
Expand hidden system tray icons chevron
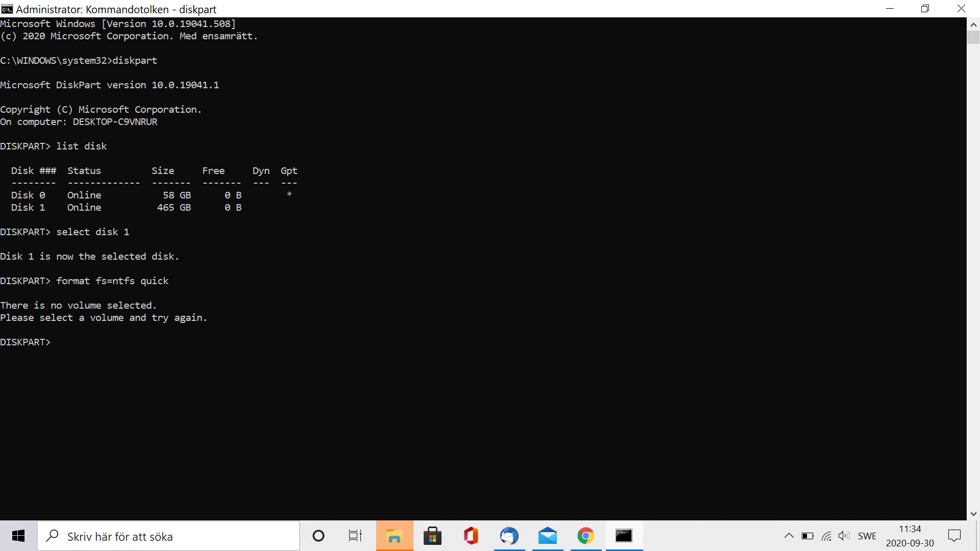point(789,536)
